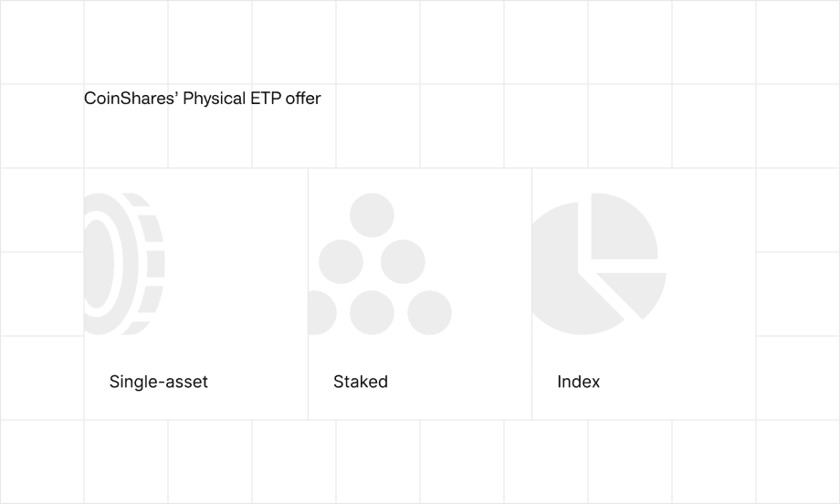Select the bottom-right circle of the Staked icon
This screenshot has height=504, width=840.
click(430, 313)
